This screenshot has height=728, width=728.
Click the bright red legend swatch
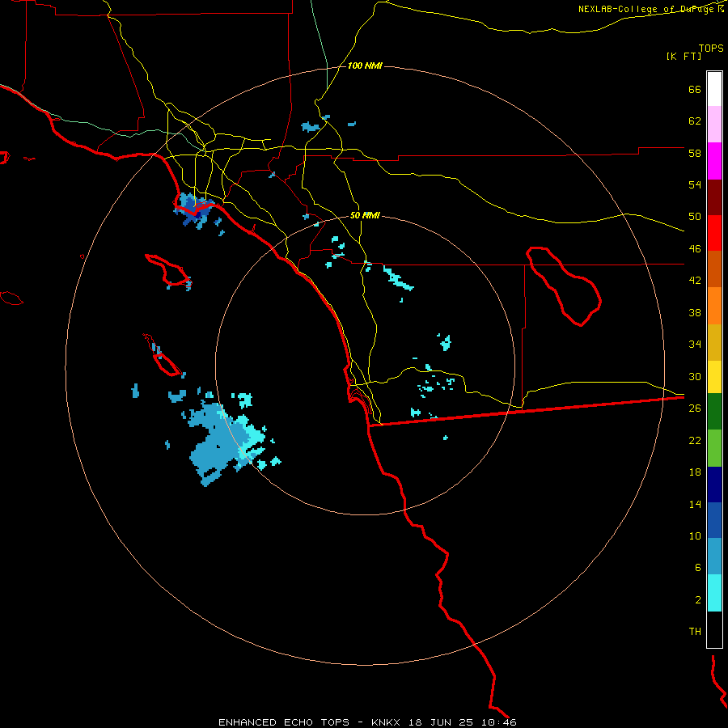click(714, 233)
